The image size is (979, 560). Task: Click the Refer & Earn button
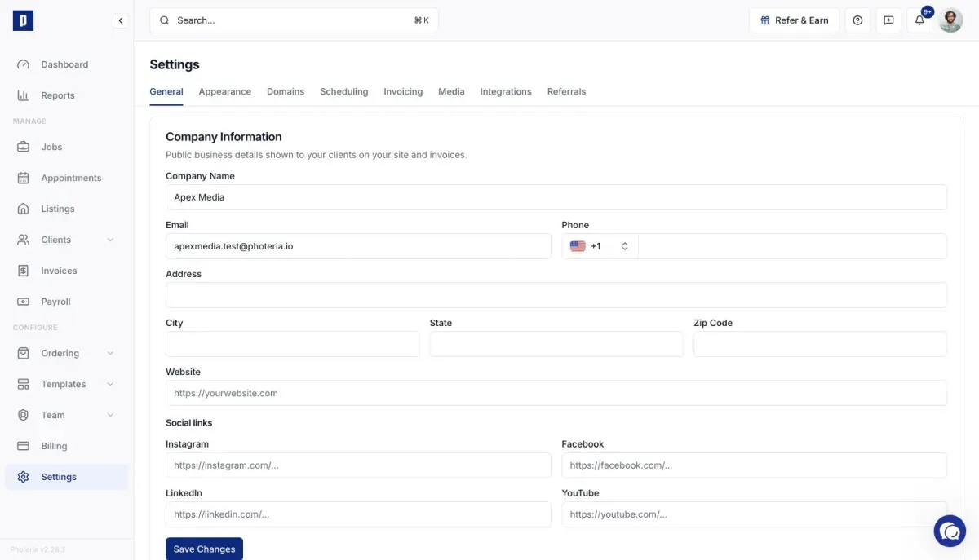795,20
